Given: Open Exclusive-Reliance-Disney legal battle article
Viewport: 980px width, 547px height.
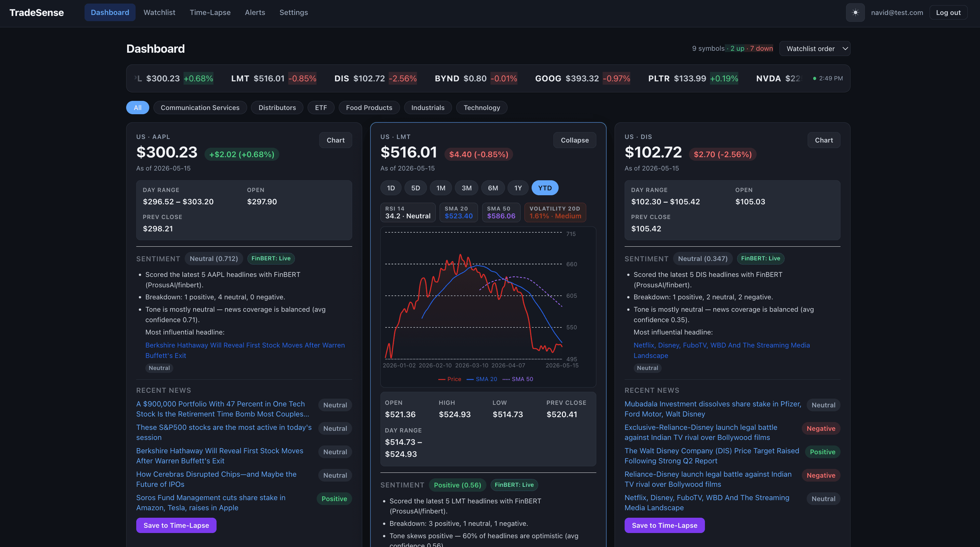Looking at the screenshot, I should (x=701, y=432).
